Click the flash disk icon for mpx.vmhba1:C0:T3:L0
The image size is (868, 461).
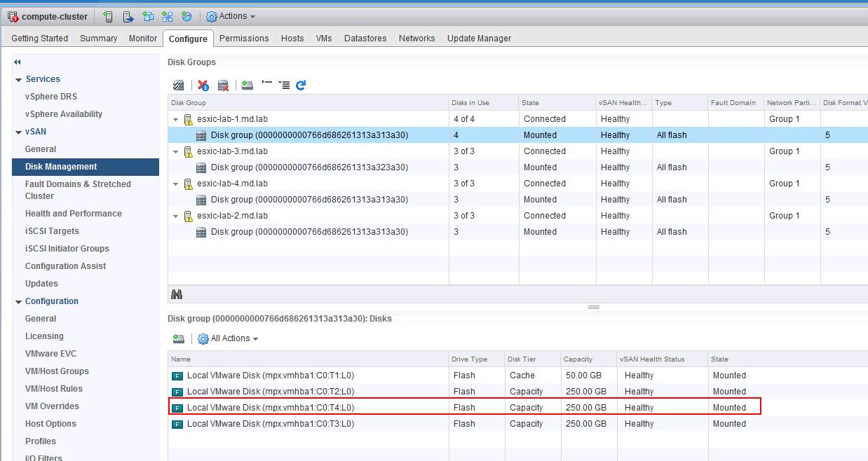177,424
